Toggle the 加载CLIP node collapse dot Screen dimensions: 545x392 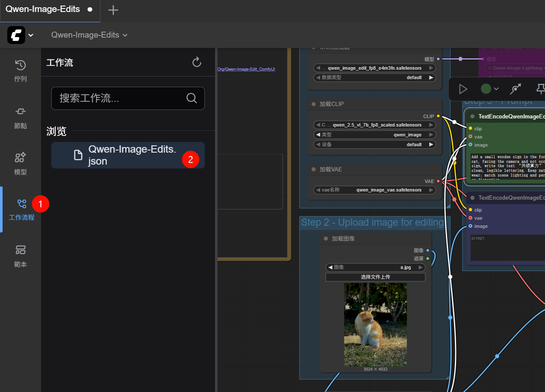[314, 104]
